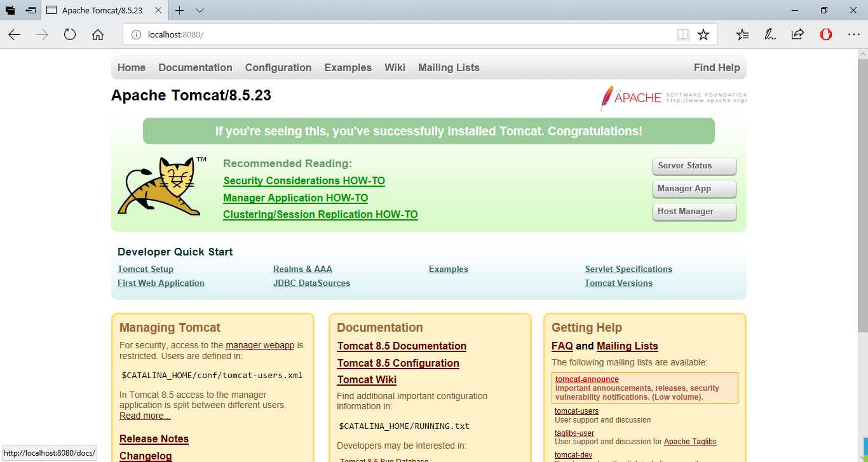Screen dimensions: 868x462
Task: Click the Apache Software Foundation logo
Action: pos(674,97)
